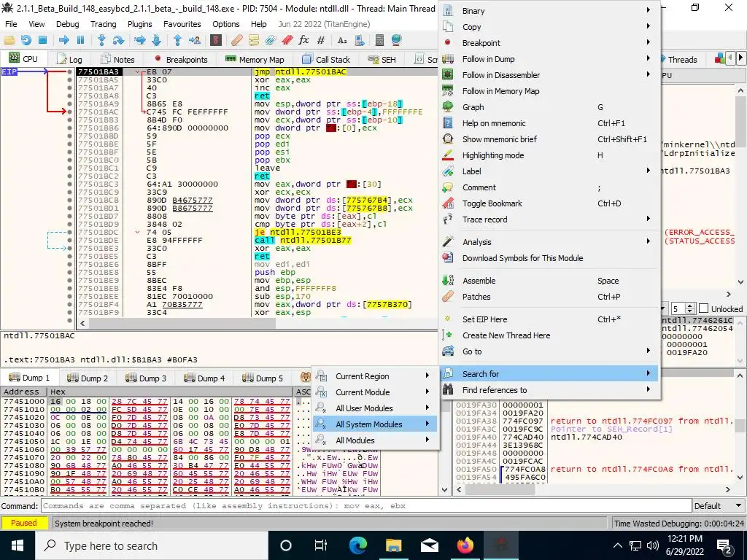Screen dimensions: 747x560
Task: Choose All User Modules search option
Action: click(x=375, y=408)
